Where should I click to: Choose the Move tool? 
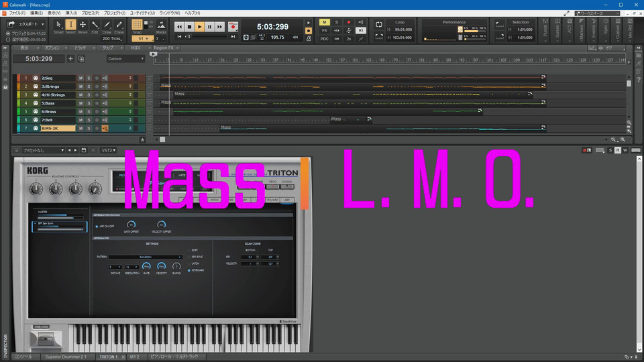(83, 26)
